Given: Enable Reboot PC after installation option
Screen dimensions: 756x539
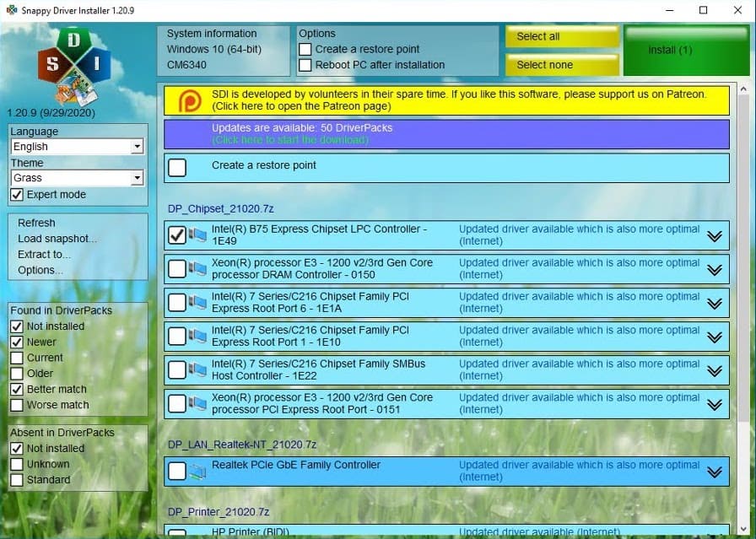Looking at the screenshot, I should pyautogui.click(x=305, y=65).
